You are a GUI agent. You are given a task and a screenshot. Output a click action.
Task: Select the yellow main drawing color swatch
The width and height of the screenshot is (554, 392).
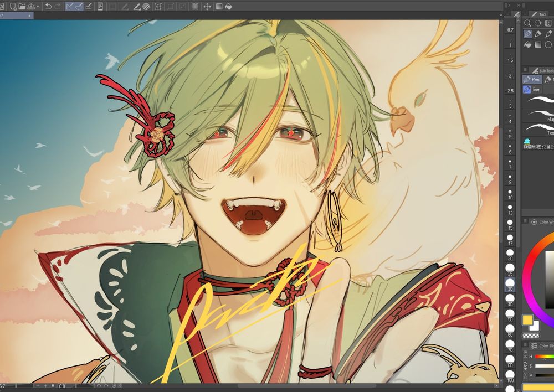click(528, 320)
